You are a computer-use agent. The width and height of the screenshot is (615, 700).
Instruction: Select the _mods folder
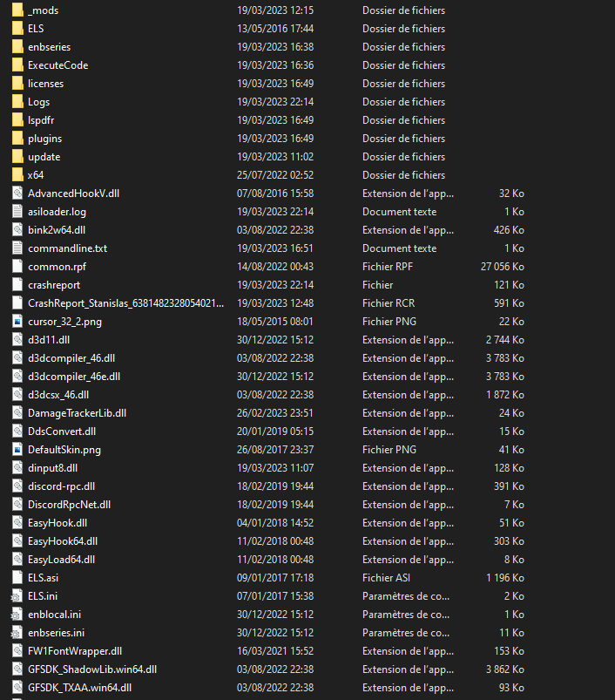(43, 10)
